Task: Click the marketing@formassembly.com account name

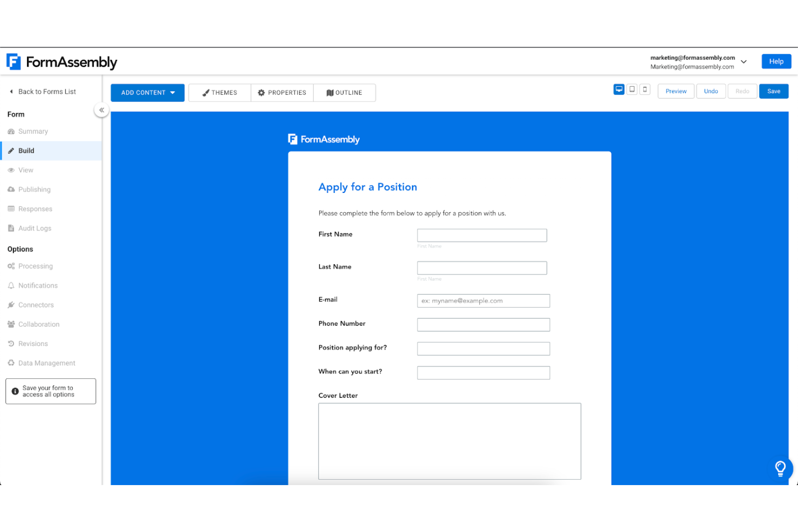Action: 692,58
